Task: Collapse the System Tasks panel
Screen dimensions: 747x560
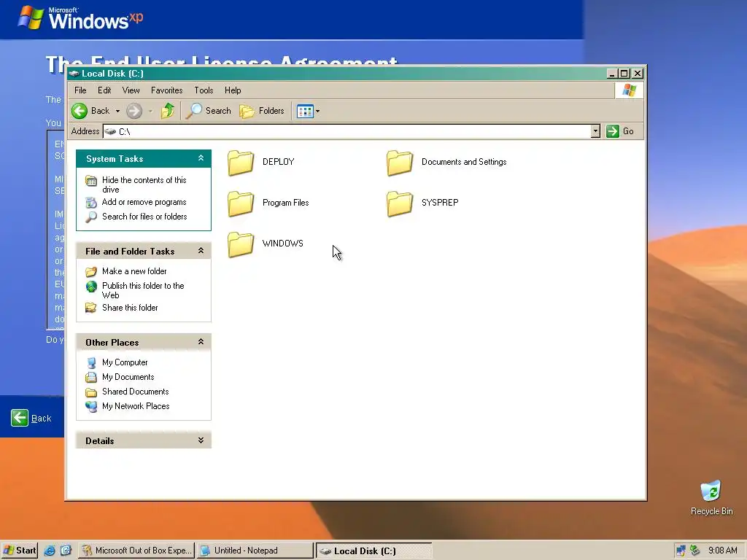Action: (x=201, y=158)
